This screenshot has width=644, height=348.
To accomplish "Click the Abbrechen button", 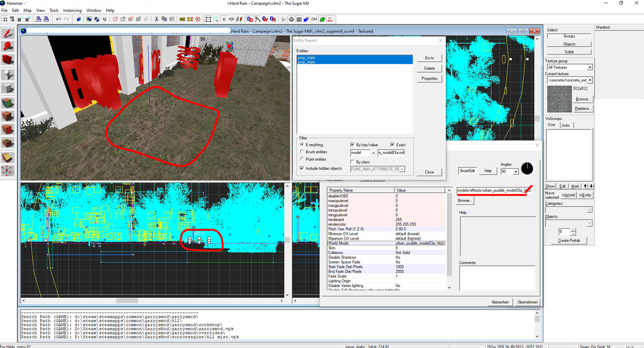I will [501, 302].
